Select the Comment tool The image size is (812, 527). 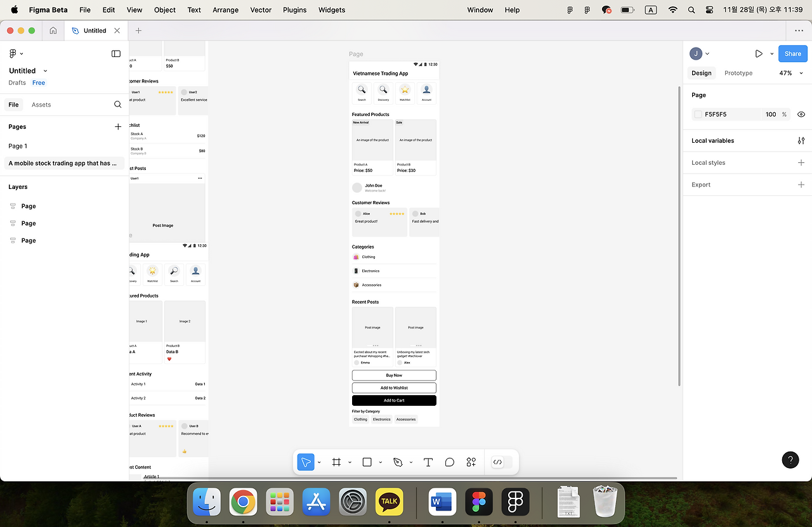tap(450, 462)
